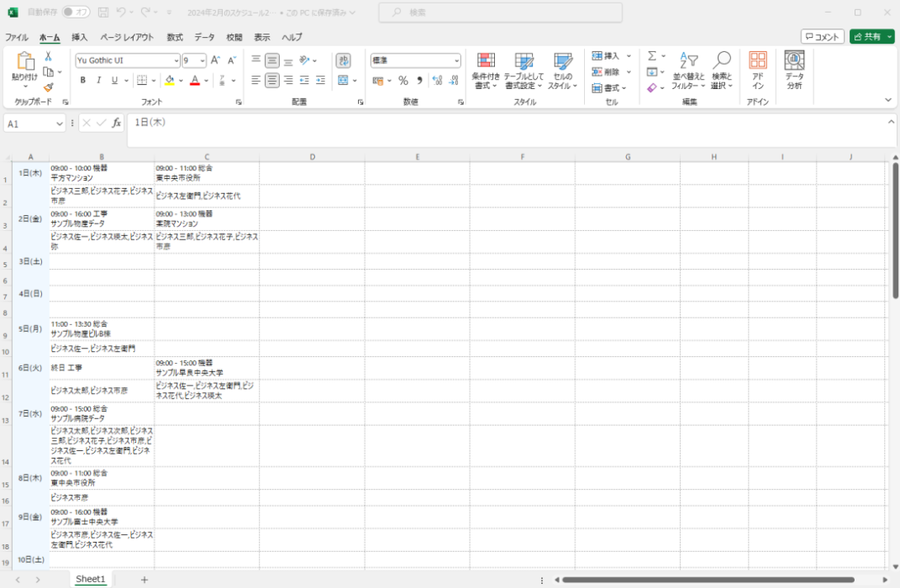Open 条件付き書式 conditional formatting
This screenshot has width=900, height=588.
(486, 71)
